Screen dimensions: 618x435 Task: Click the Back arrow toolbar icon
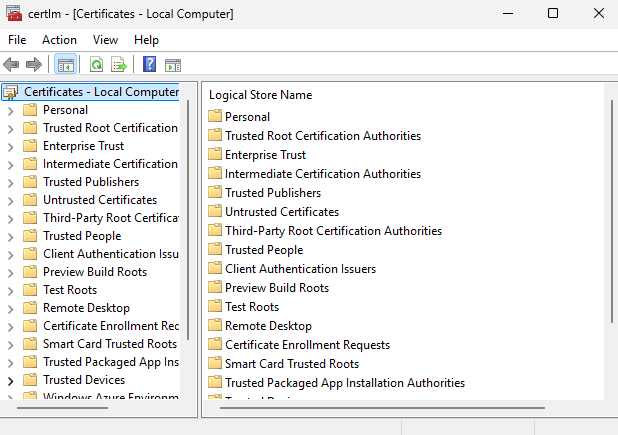(12, 65)
